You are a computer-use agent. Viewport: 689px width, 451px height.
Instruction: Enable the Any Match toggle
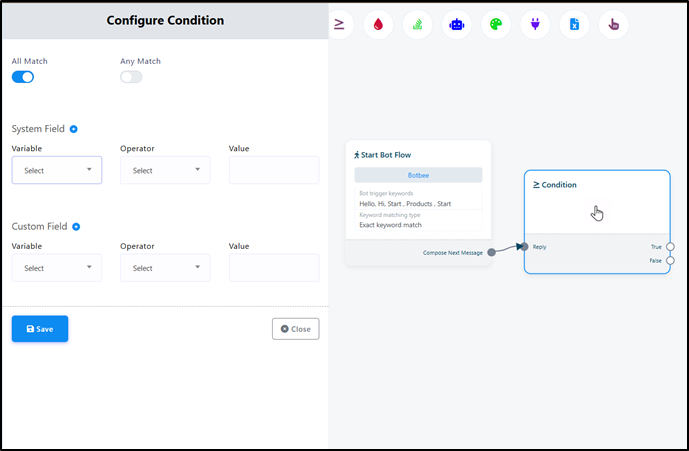click(131, 77)
